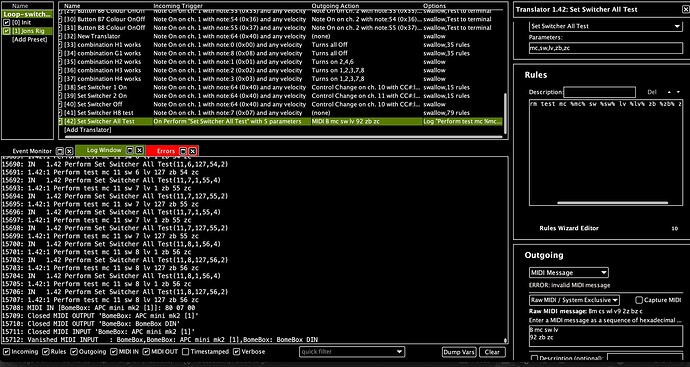
Task: Select the [0] Init preset
Action: tap(27, 22)
